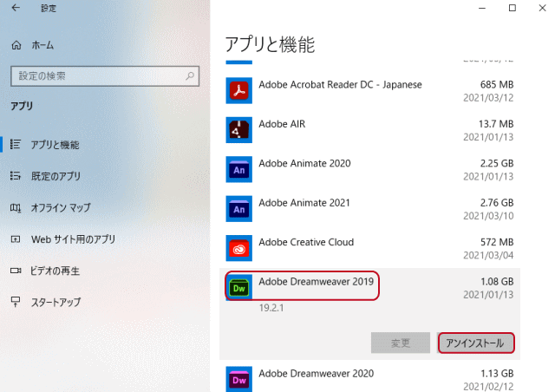
Task: Click the アプリ section label in sidebar
Action: [22, 106]
